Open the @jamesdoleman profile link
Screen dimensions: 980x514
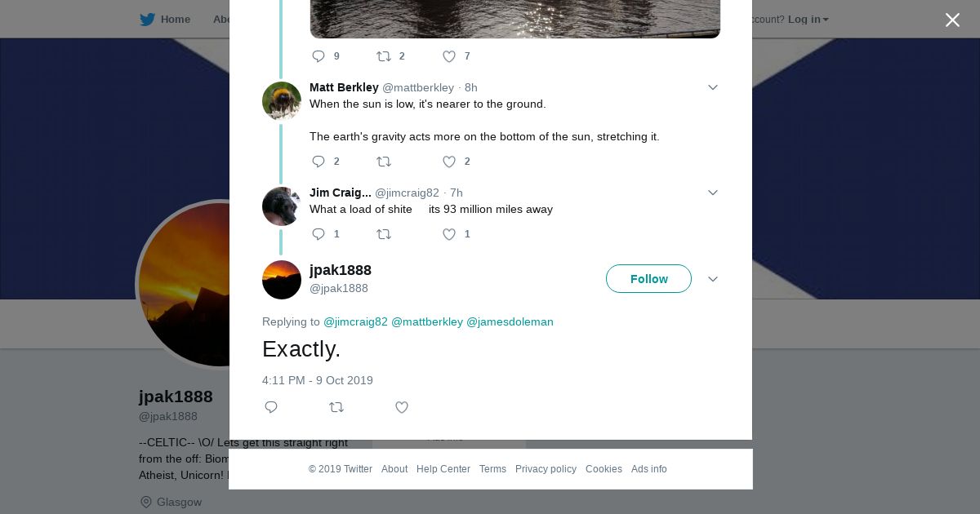(510, 321)
